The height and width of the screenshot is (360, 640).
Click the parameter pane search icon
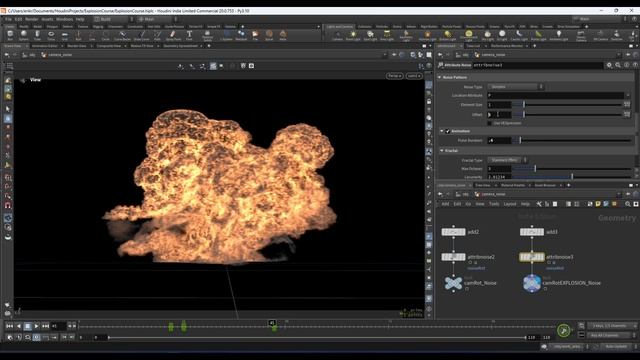(618, 65)
